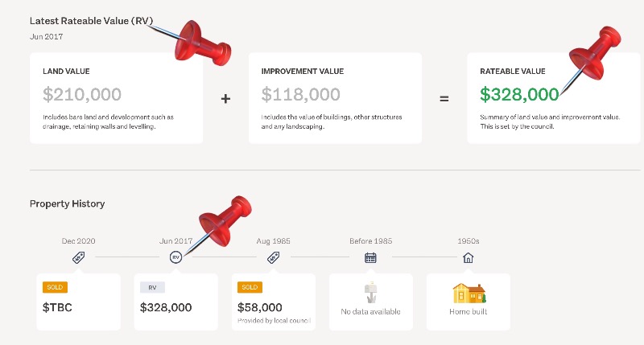Click the Property History heading
644x345 pixels.
68,204
